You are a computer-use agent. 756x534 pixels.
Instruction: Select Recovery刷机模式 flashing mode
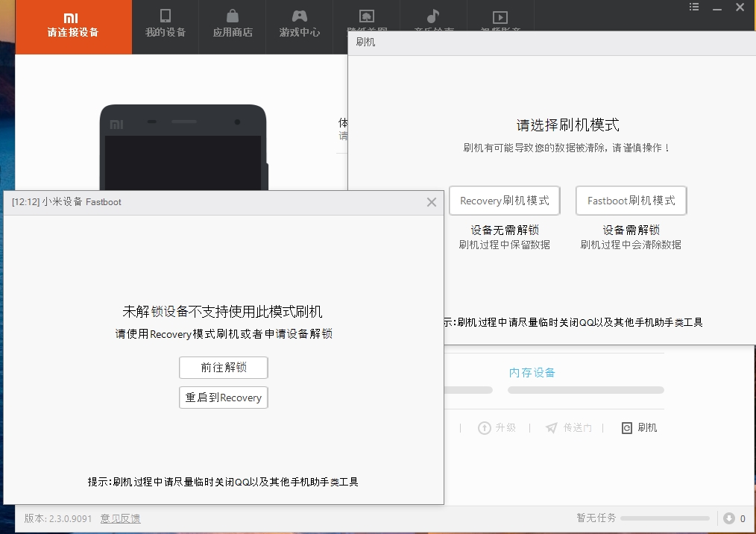505,201
